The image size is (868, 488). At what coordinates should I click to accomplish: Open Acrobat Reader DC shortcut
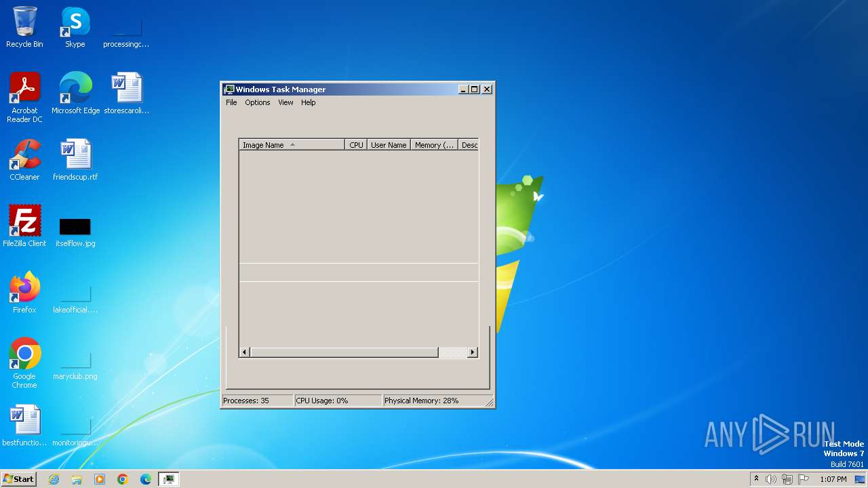click(24, 98)
